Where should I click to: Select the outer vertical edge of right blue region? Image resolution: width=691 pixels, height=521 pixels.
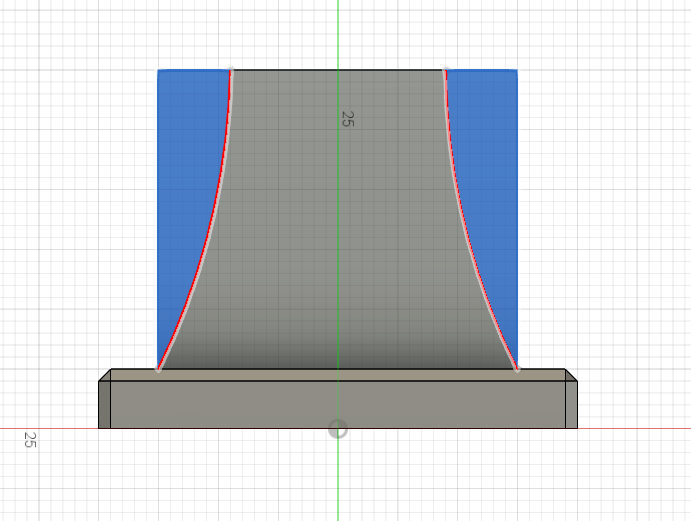(x=517, y=220)
